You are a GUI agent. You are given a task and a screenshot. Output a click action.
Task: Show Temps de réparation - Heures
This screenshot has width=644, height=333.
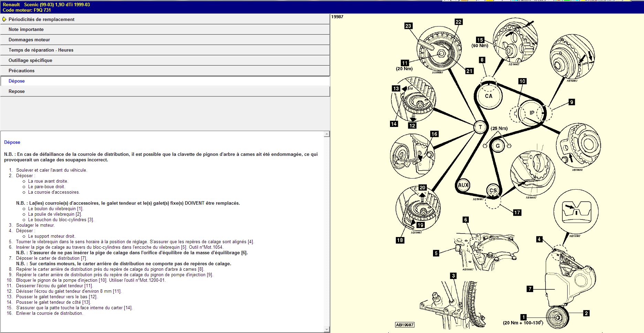pos(41,50)
